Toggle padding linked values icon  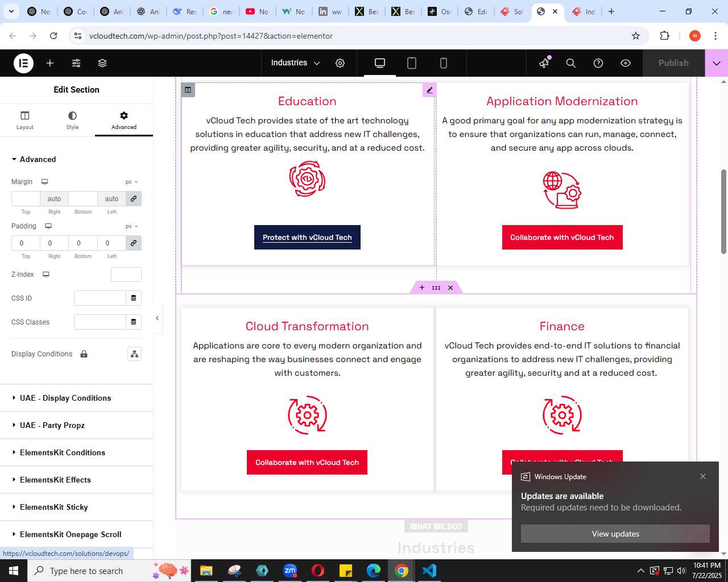tap(134, 243)
